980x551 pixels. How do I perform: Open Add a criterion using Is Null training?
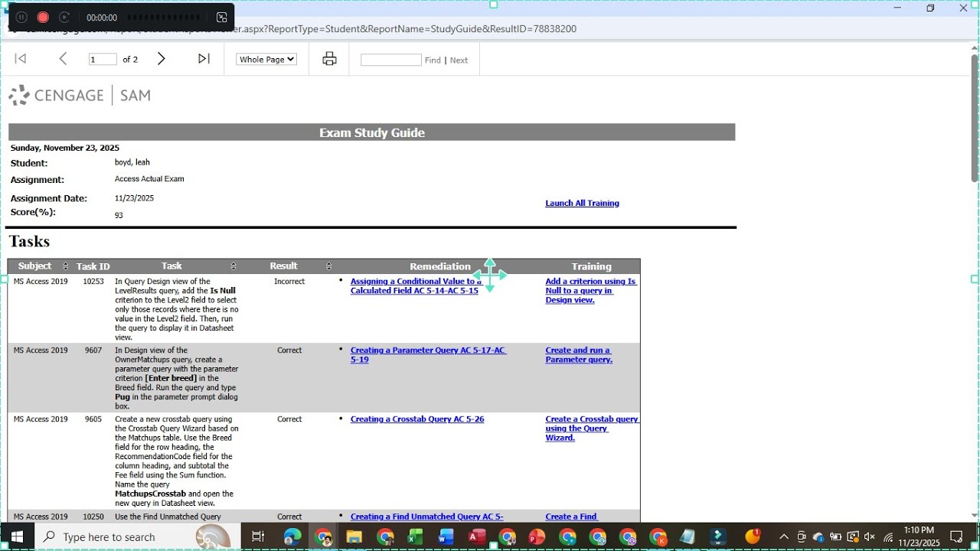591,291
